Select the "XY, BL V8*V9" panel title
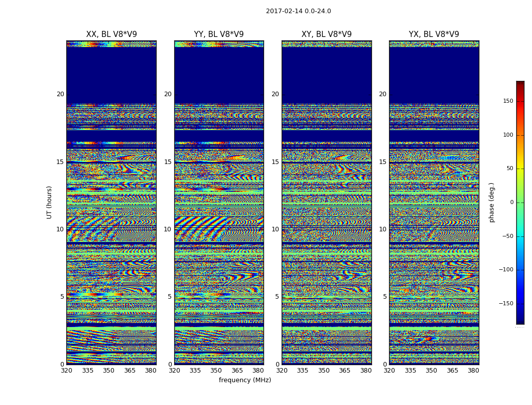 326,34
